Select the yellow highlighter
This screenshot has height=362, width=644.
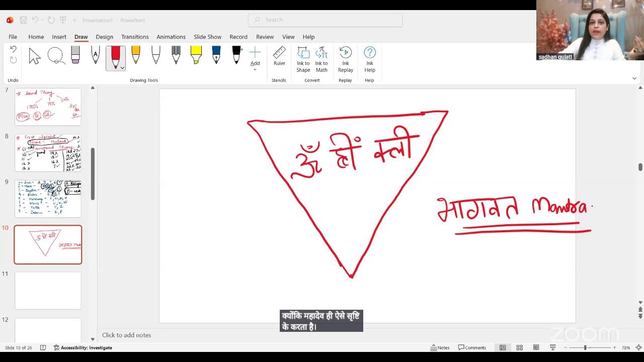[196, 56]
